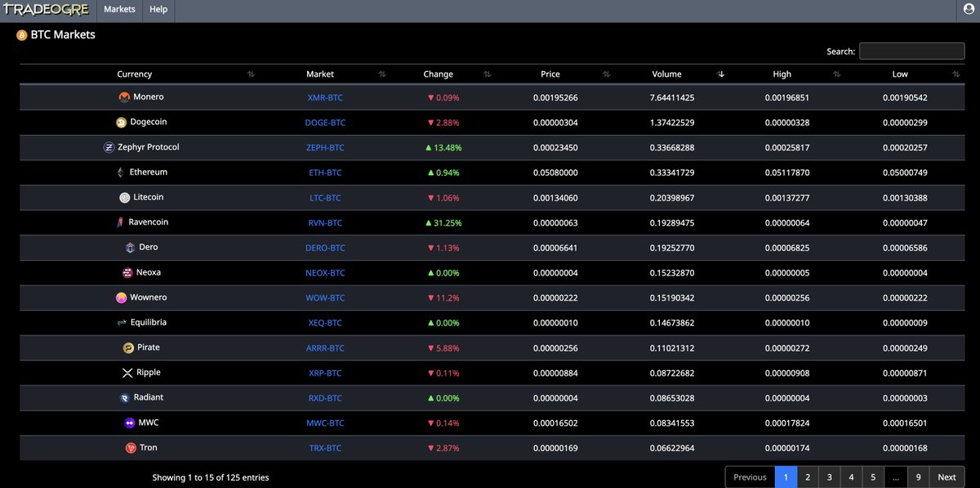Jump to pagination page 9

[x=918, y=477]
